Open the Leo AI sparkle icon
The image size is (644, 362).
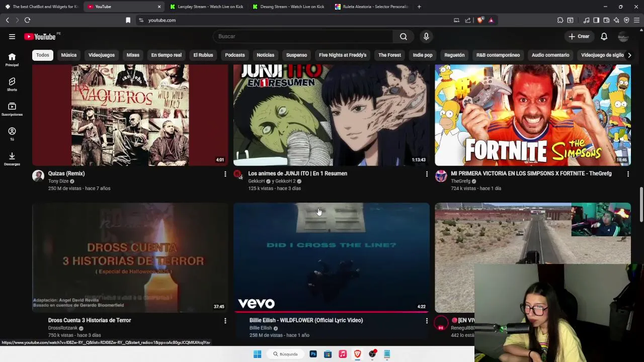pos(616,20)
